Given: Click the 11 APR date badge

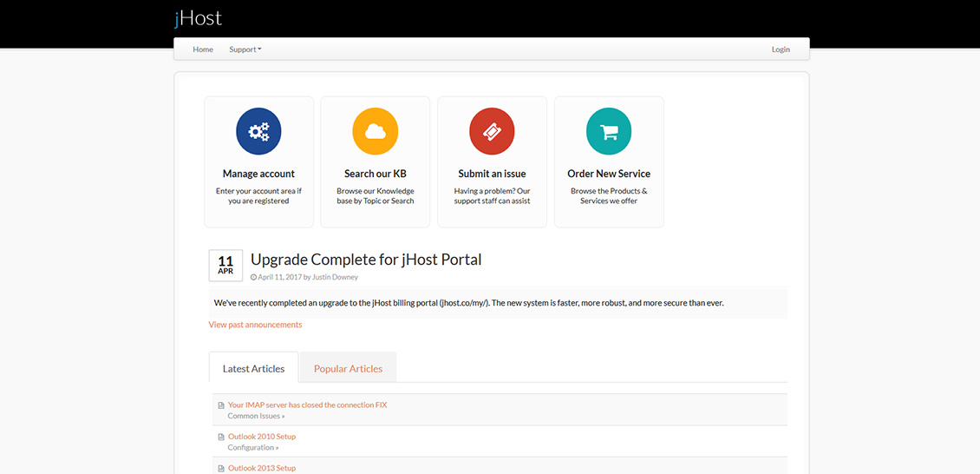Looking at the screenshot, I should coord(225,265).
